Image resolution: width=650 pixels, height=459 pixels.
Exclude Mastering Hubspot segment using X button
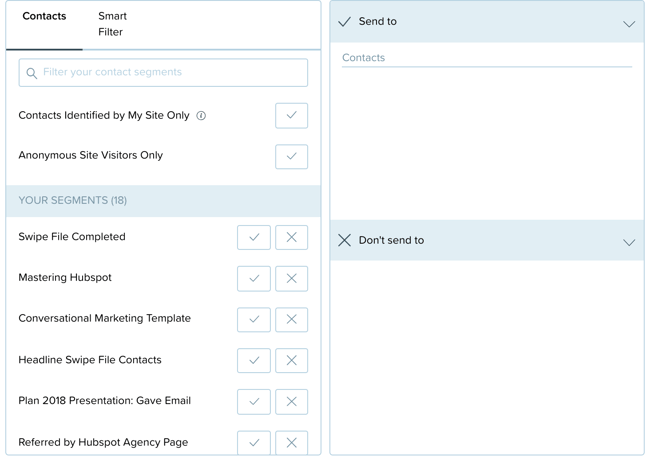point(291,279)
